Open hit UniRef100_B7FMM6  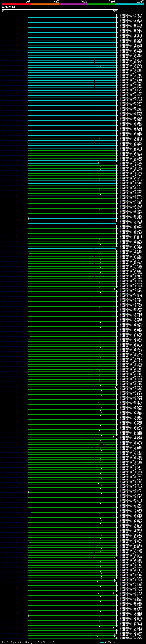[131, 75]
